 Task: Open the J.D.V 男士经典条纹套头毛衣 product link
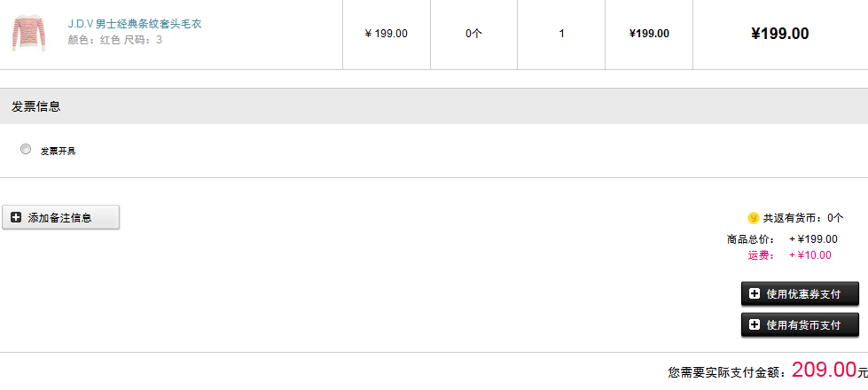[x=135, y=24]
